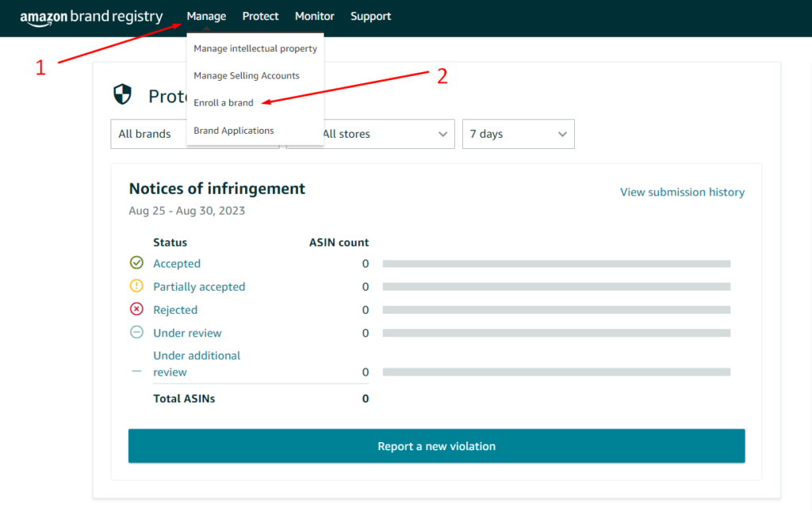The height and width of the screenshot is (511, 812).
Task: Click the red Rejected cross icon
Action: 136,310
